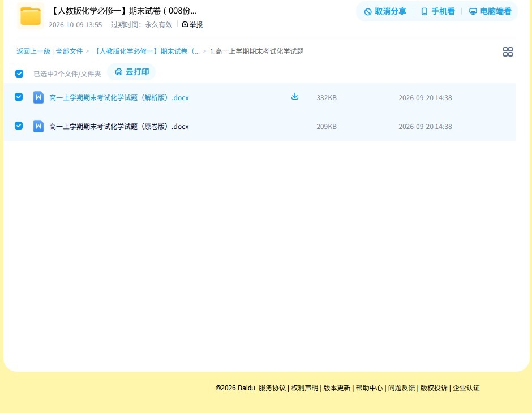532x413 pixels.
Task: Open the 服务协议 footer link
Action: pos(272,388)
